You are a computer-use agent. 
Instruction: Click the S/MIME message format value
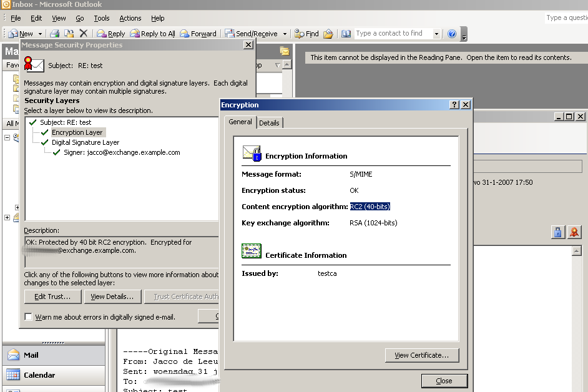pyautogui.click(x=361, y=174)
